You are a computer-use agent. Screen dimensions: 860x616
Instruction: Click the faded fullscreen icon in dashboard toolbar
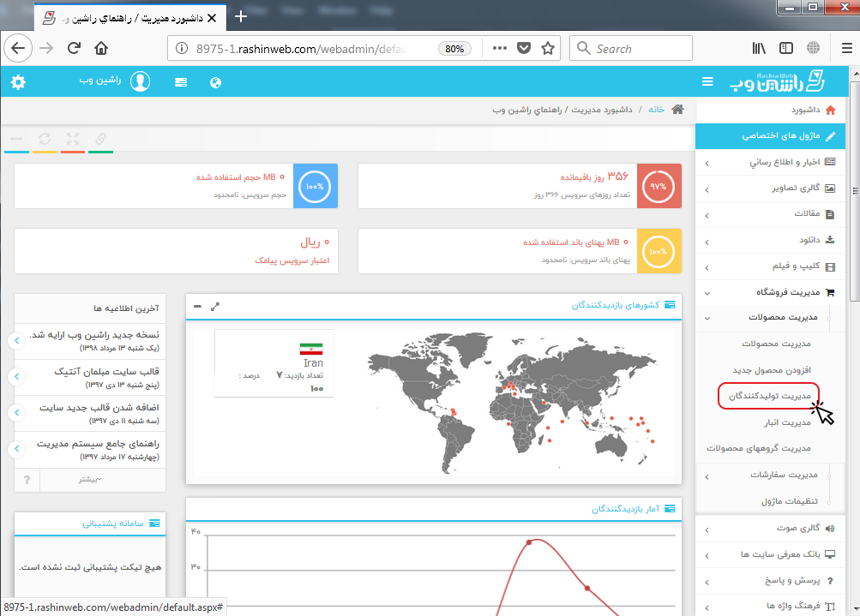pos(72,139)
